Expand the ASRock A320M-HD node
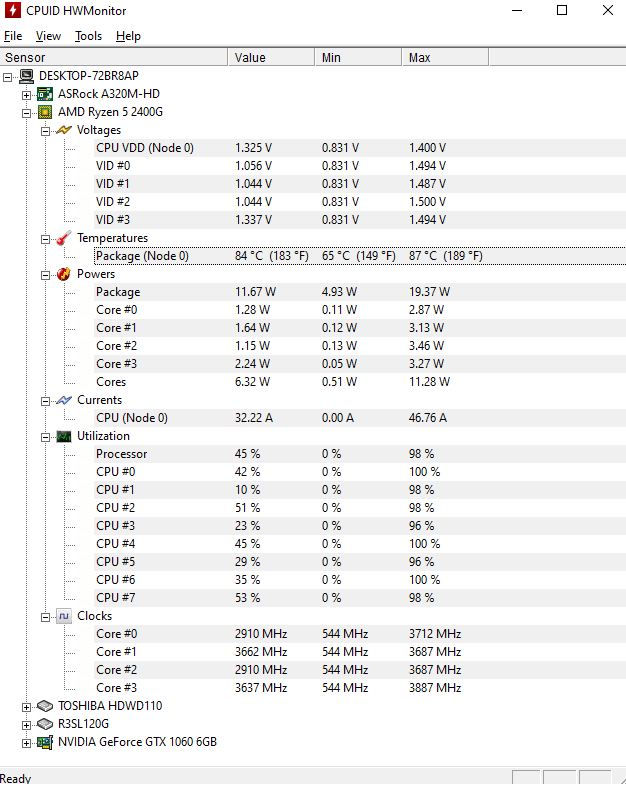Screen dimensions: 626x786 26,95
